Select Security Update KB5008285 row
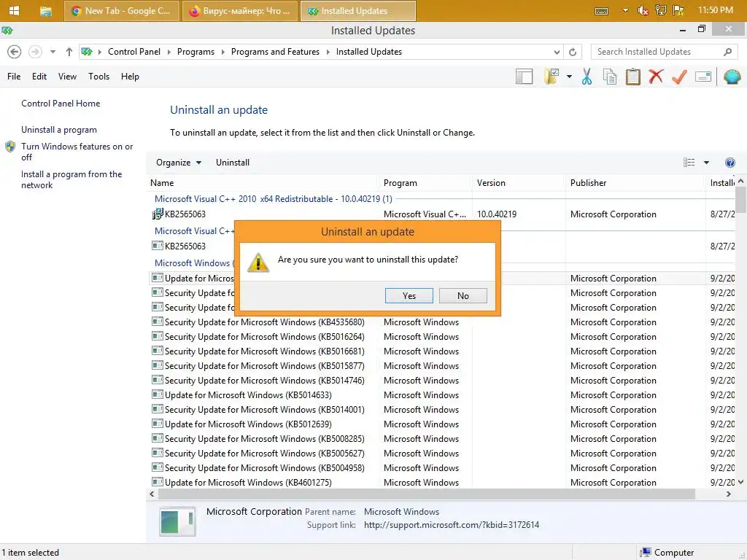The height and width of the screenshot is (560, 747). click(441, 439)
